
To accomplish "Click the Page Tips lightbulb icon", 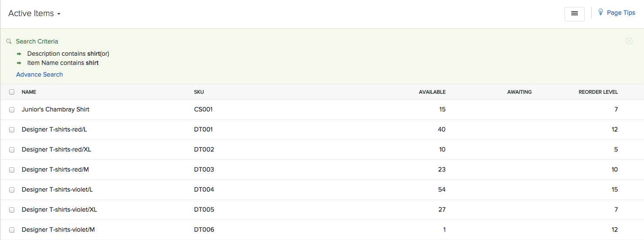I will (x=600, y=12).
